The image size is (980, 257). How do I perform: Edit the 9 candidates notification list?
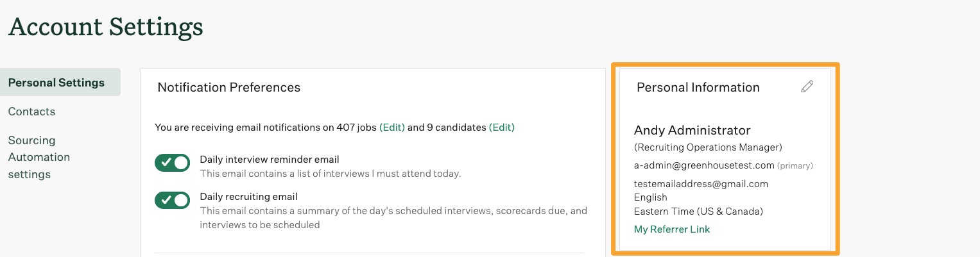click(502, 128)
